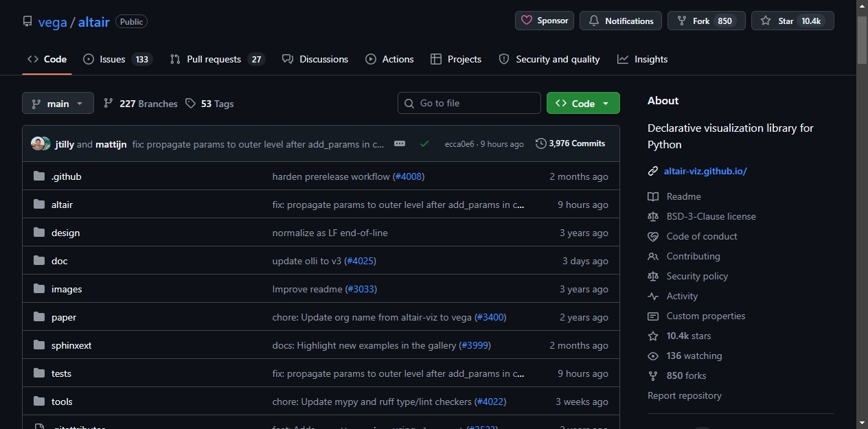Open the 3,976 Commits history

pyautogui.click(x=570, y=143)
